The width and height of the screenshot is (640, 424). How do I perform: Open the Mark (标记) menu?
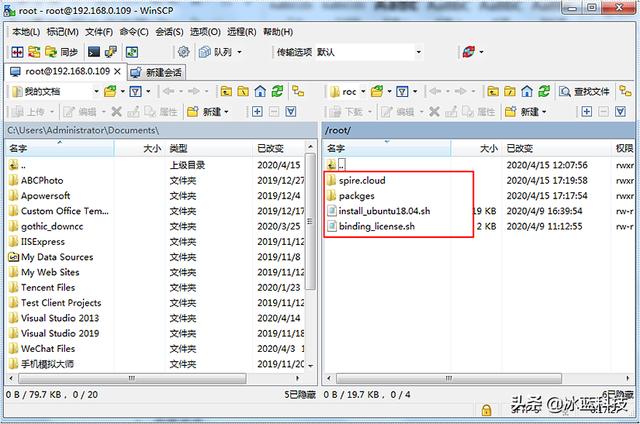(x=62, y=31)
